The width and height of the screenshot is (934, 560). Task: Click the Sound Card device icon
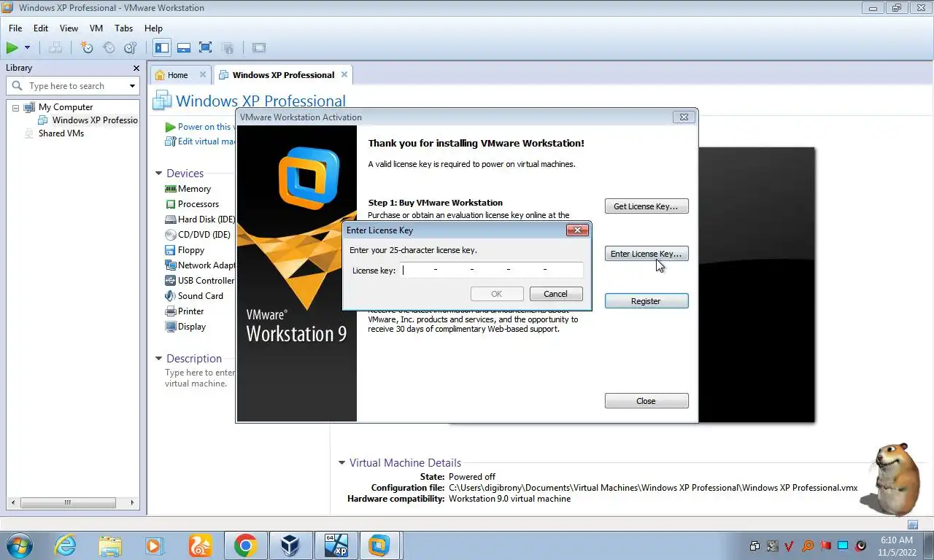click(171, 296)
